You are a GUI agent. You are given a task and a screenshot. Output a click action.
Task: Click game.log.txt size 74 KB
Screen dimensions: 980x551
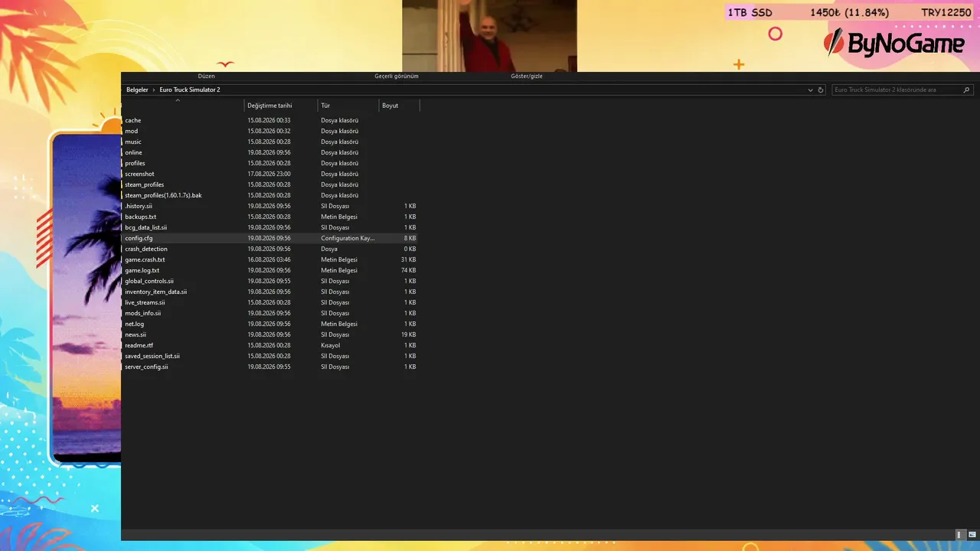(408, 270)
